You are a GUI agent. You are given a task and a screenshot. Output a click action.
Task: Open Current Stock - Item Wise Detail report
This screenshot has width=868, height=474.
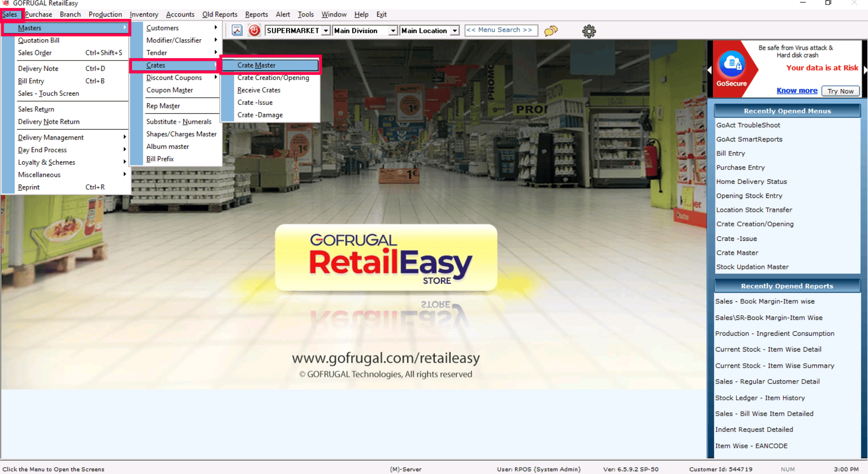pyautogui.click(x=768, y=349)
